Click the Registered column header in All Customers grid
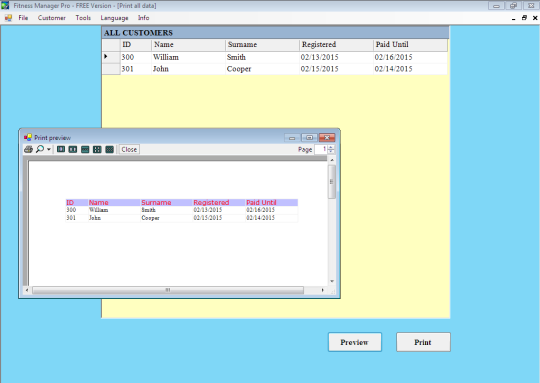 click(336, 45)
